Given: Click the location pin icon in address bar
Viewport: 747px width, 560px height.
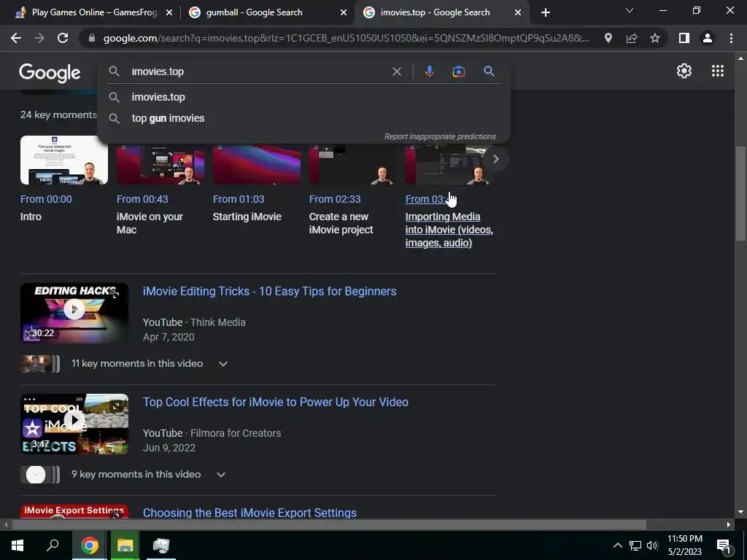Looking at the screenshot, I should (608, 38).
